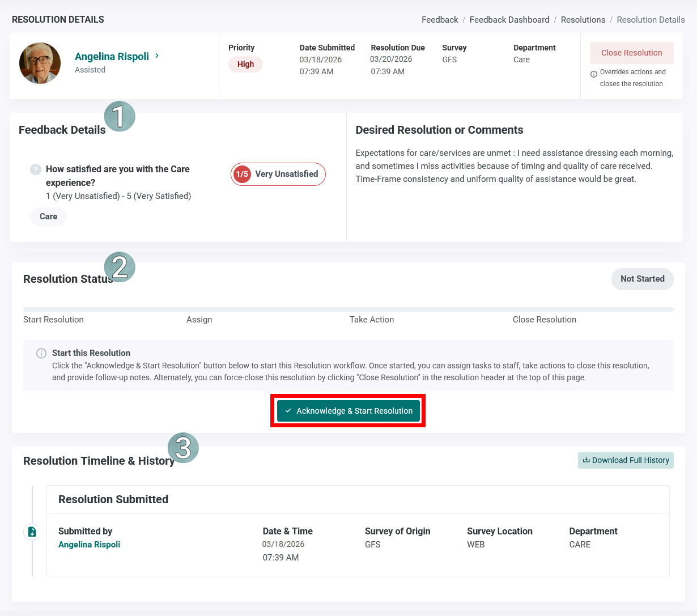The width and height of the screenshot is (697, 616).
Task: Select the Care tag chip
Action: pyautogui.click(x=48, y=216)
